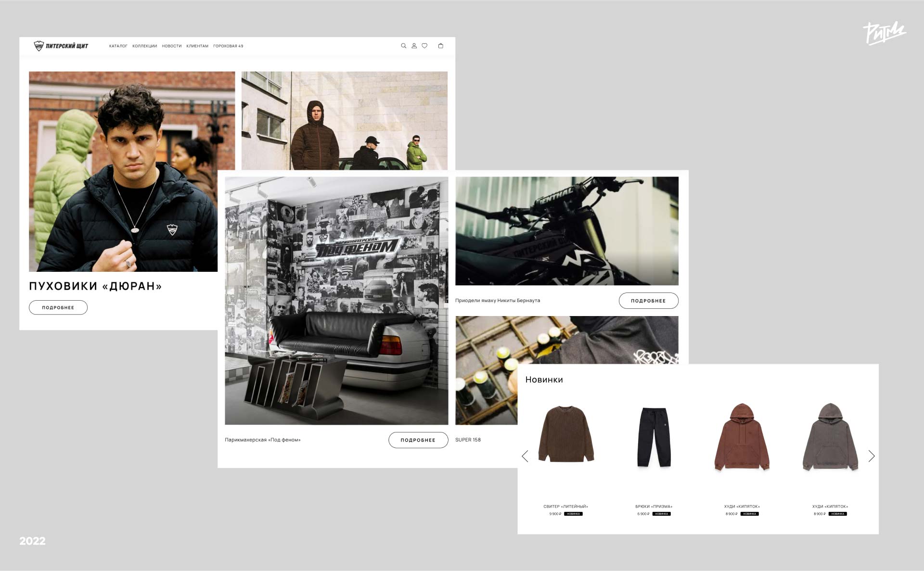Click the search magnifier icon
The height and width of the screenshot is (571, 924).
[403, 46]
